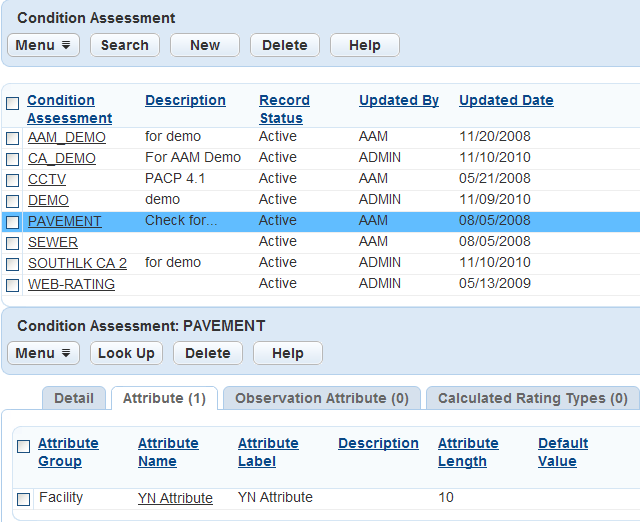640x522 pixels.
Task: Check the box next to CCTV
Action: (x=12, y=180)
